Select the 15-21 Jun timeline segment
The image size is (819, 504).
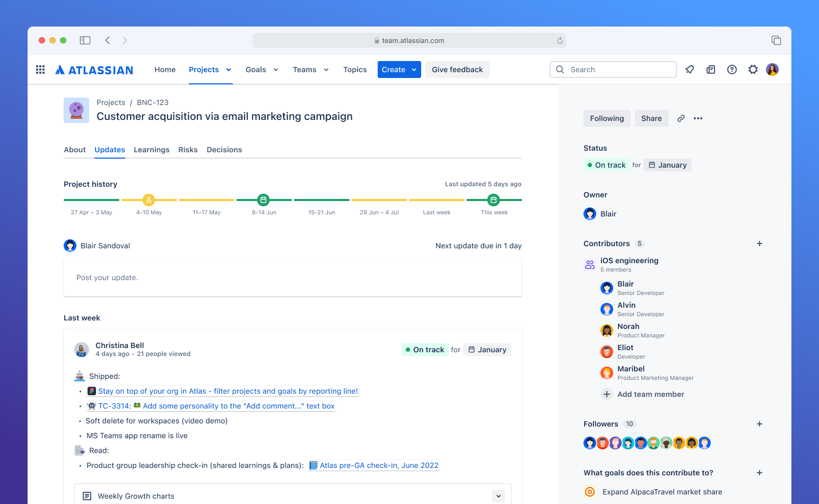321,200
